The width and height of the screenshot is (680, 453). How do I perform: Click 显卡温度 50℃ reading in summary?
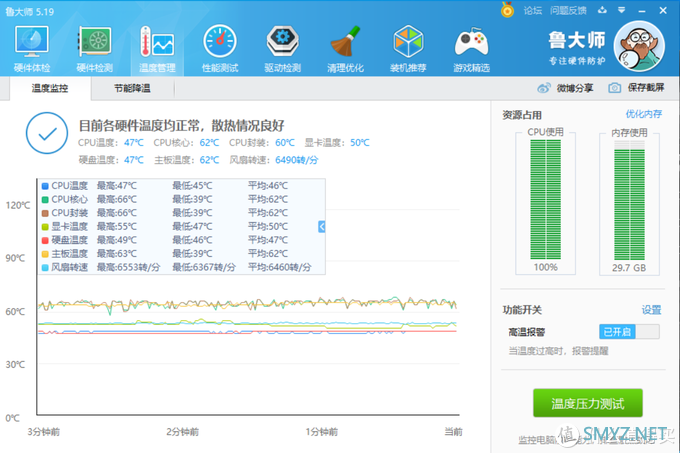[x=360, y=143]
